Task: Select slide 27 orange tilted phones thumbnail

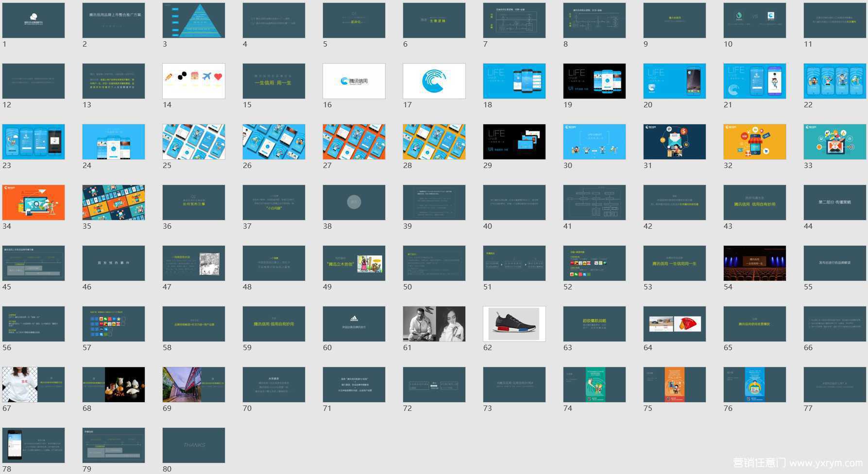Action: tap(354, 142)
